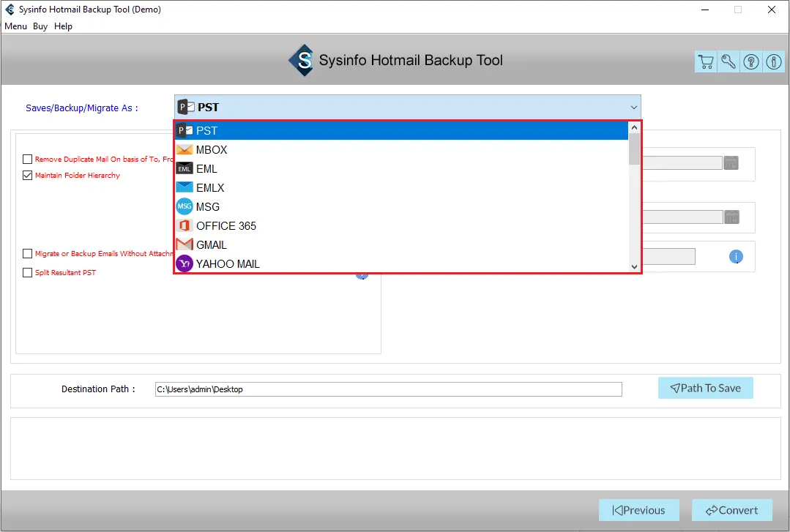This screenshot has width=790, height=532.
Task: Enable Migrate or Backup Emails Without Attachments
Action: pos(28,253)
